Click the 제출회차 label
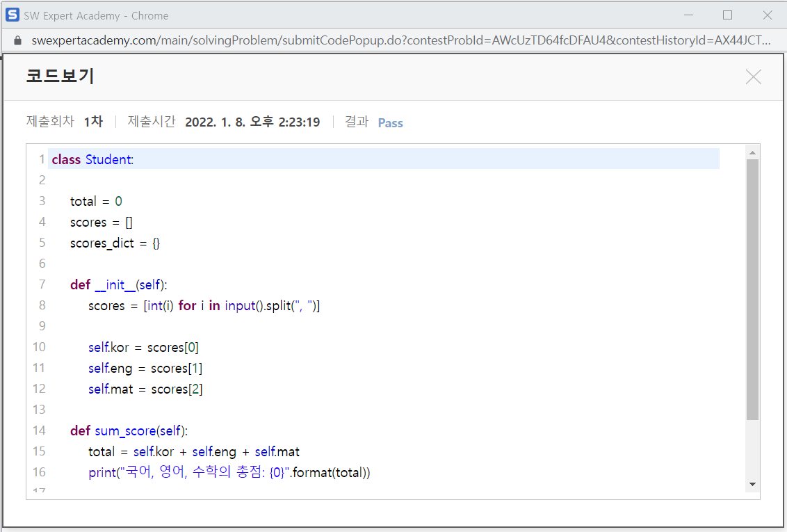 [50, 122]
